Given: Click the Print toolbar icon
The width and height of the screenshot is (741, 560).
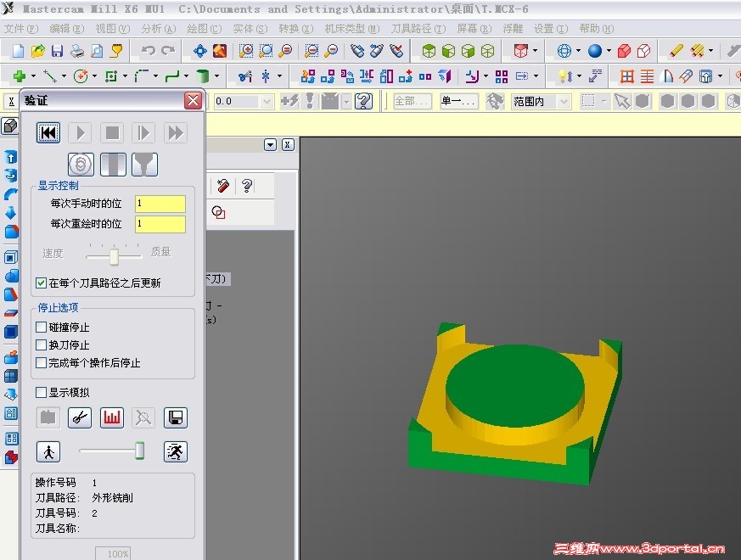Looking at the screenshot, I should [77, 51].
